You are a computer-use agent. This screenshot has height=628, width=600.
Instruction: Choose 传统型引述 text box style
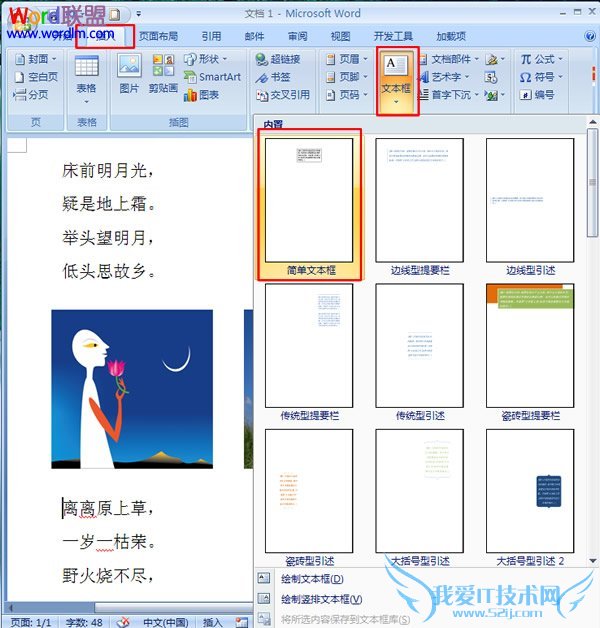[419, 352]
